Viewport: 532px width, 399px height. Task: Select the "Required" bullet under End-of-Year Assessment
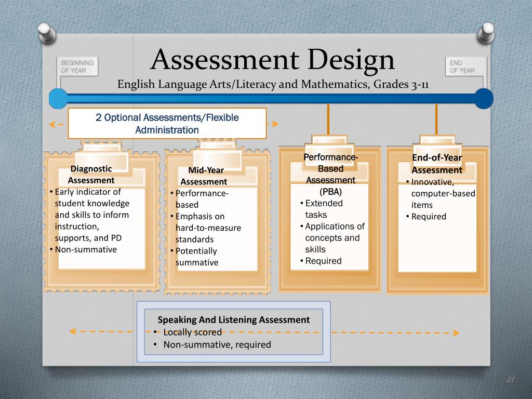[x=426, y=217]
